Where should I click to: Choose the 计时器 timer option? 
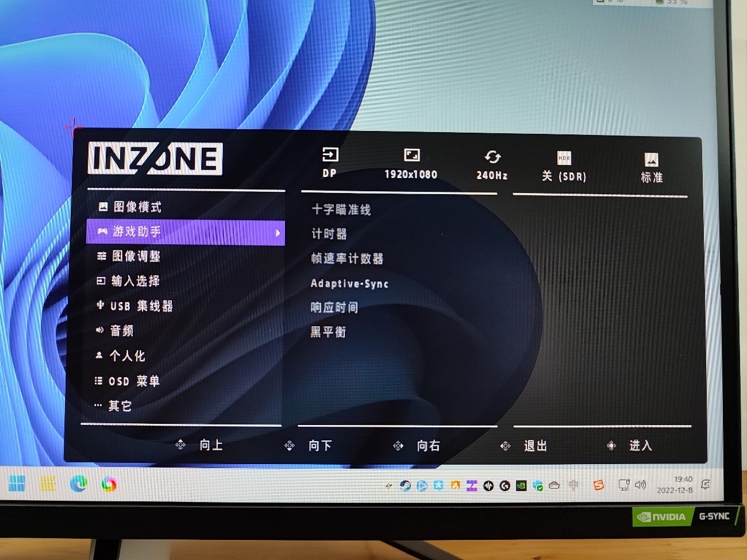(x=329, y=234)
